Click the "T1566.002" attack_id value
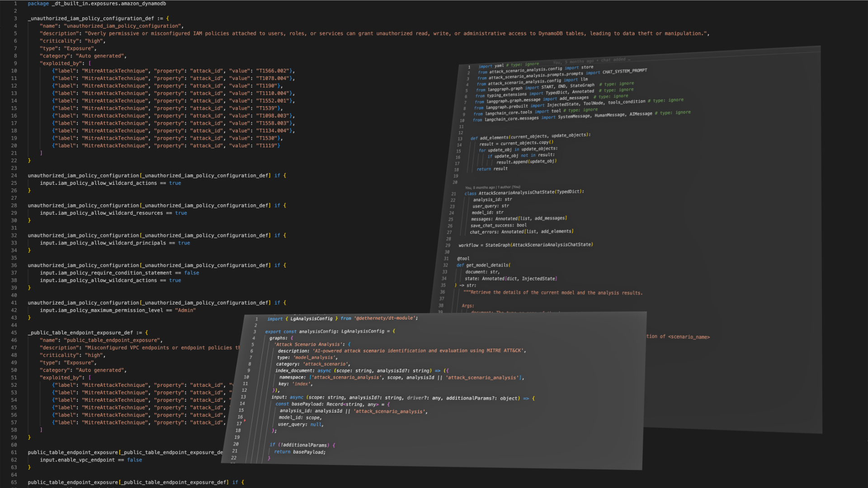This screenshot has height=488, width=868. point(273,71)
